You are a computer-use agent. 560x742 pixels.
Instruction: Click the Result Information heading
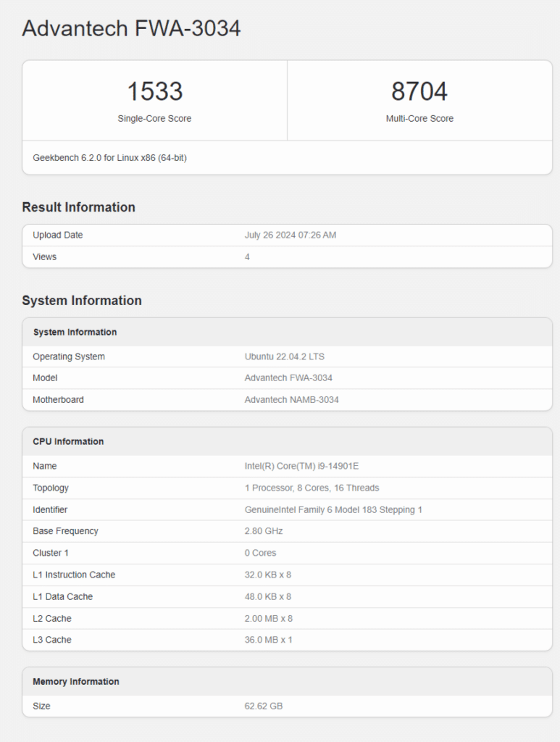pyautogui.click(x=78, y=207)
